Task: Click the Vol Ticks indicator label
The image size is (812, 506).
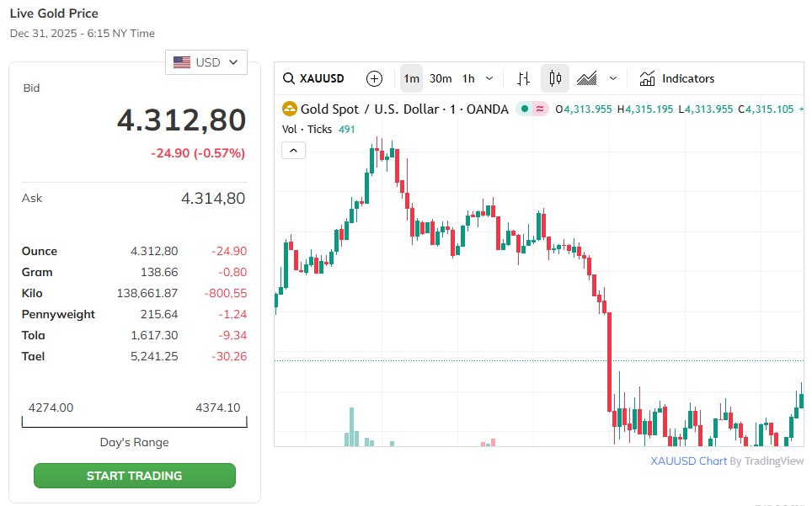Action: tap(307, 129)
